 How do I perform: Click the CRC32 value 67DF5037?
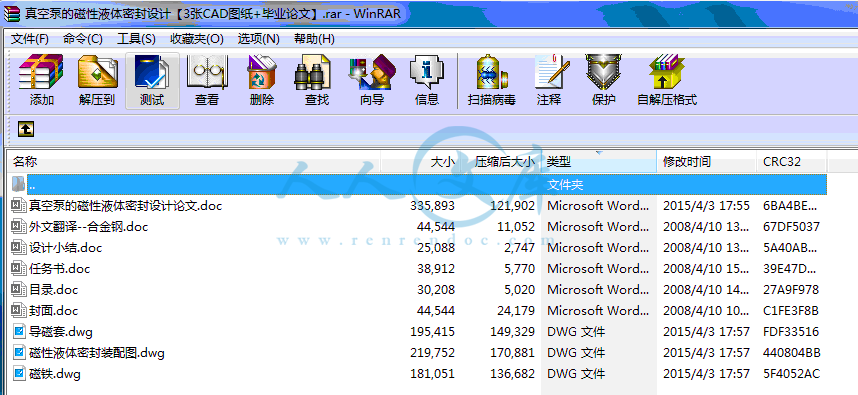pyautogui.click(x=791, y=226)
